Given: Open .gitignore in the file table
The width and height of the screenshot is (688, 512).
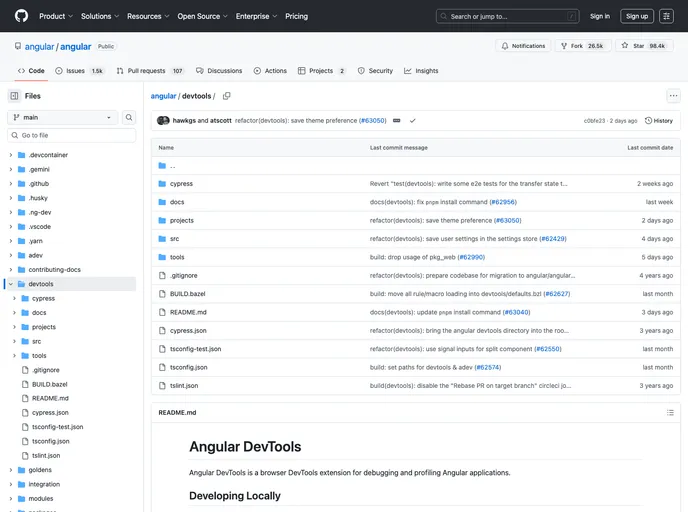Looking at the screenshot, I should (184, 276).
